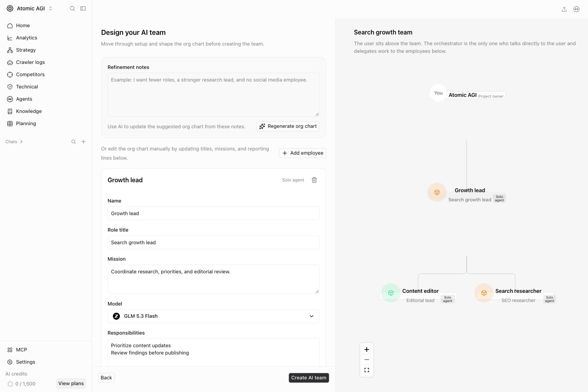Viewport: 588px width, 392px height.
Task: Start a new chat with plus icon
Action: (x=83, y=142)
